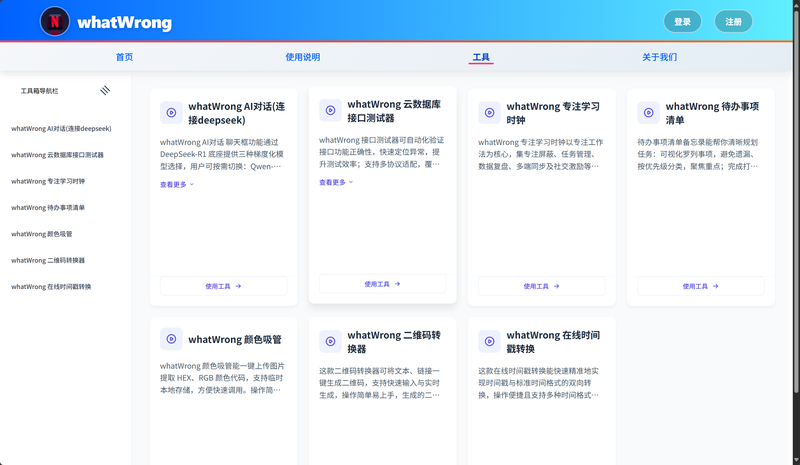Click card title whatWrong 在线时间戳转换
Image resolution: width=800 pixels, height=465 pixels.
(553, 342)
